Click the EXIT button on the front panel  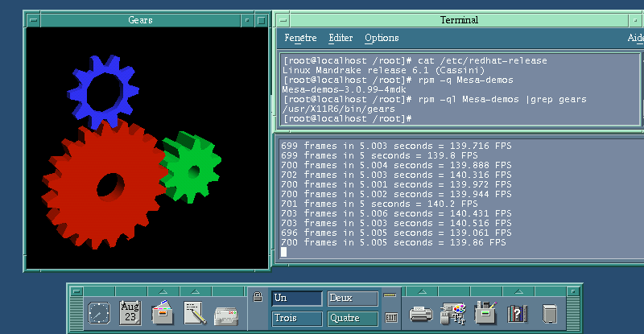click(x=391, y=318)
